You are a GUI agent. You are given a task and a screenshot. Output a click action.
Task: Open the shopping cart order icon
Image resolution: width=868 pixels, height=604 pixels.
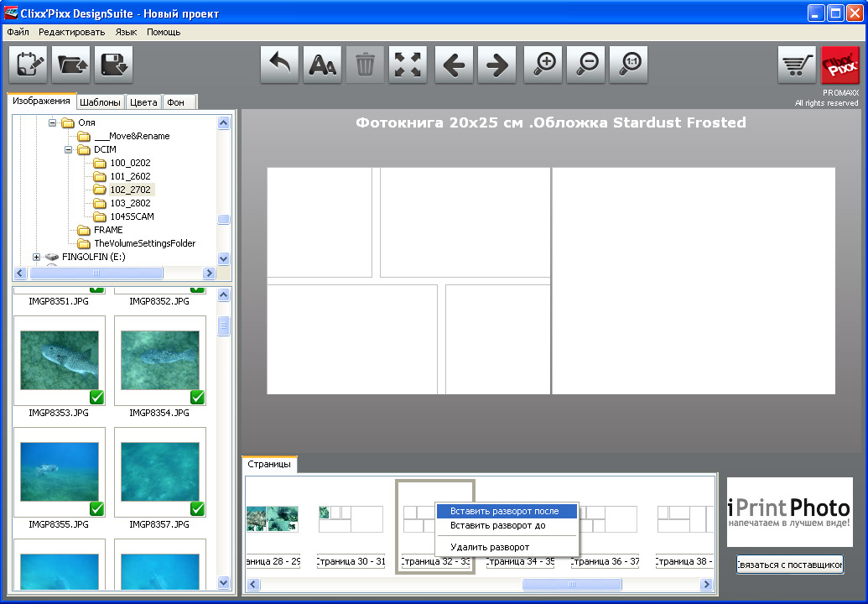(797, 65)
